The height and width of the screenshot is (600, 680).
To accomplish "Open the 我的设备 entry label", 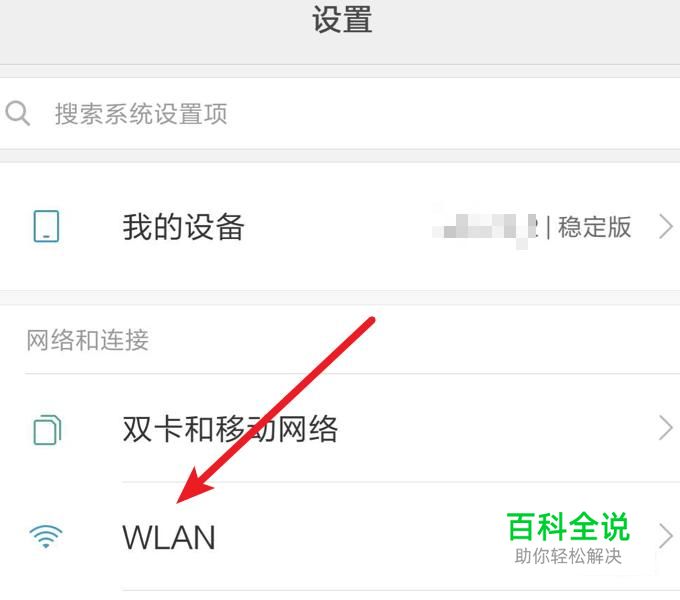I will (183, 227).
